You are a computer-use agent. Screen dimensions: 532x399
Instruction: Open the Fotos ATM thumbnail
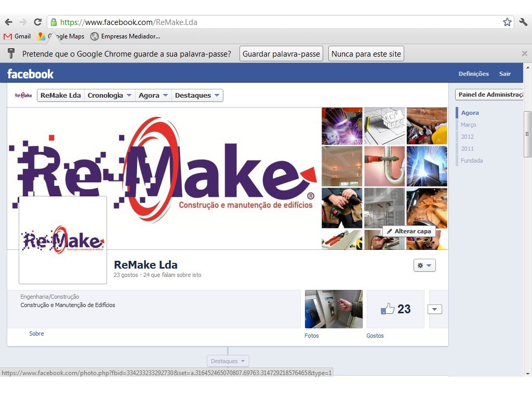334,309
